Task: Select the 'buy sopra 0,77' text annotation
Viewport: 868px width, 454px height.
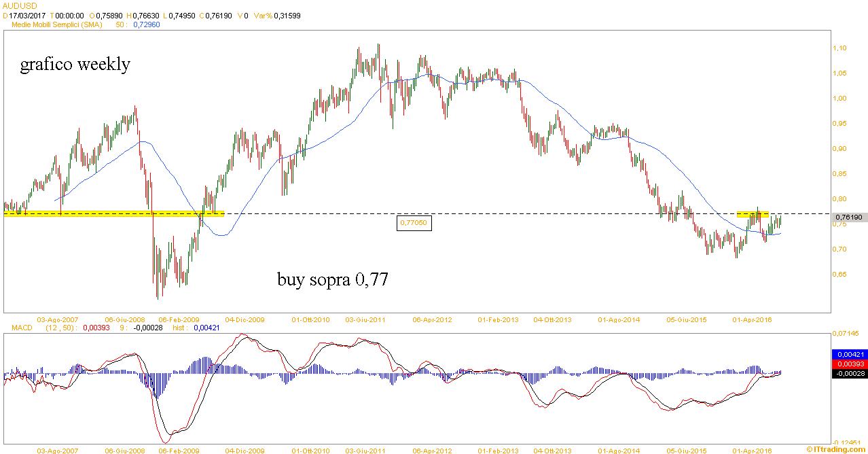Action: (333, 279)
